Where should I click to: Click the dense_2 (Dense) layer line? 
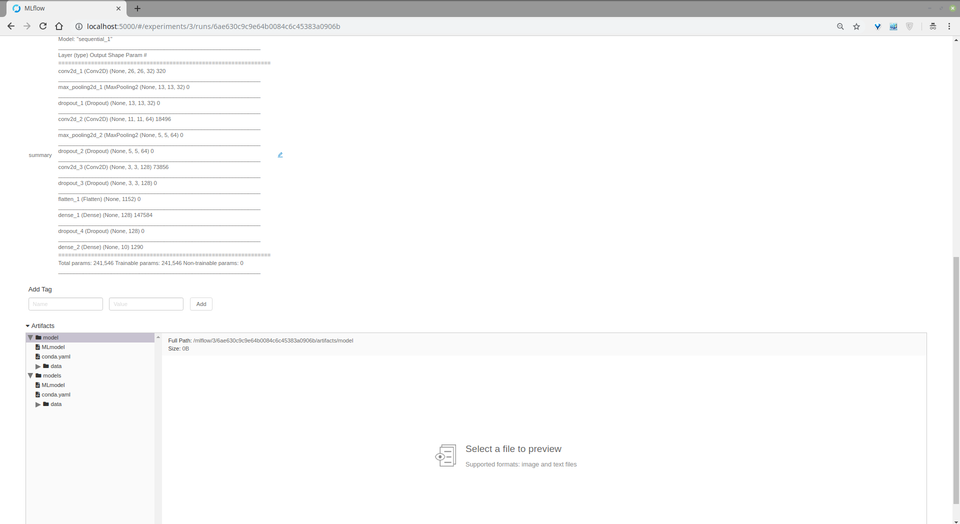pyautogui.click(x=100, y=247)
